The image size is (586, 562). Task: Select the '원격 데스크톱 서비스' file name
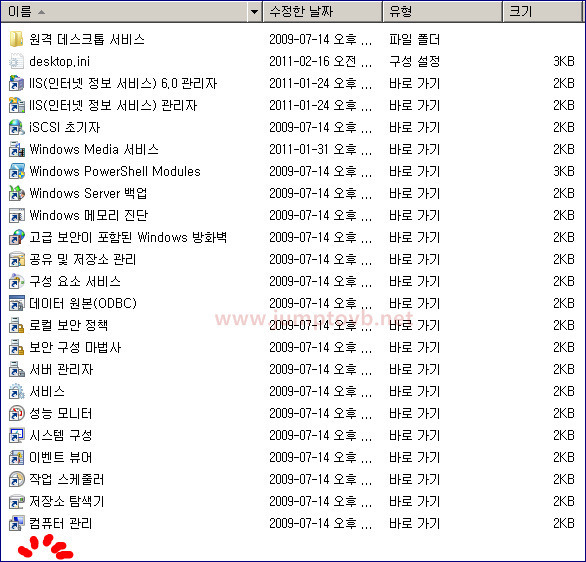pyautogui.click(x=87, y=40)
